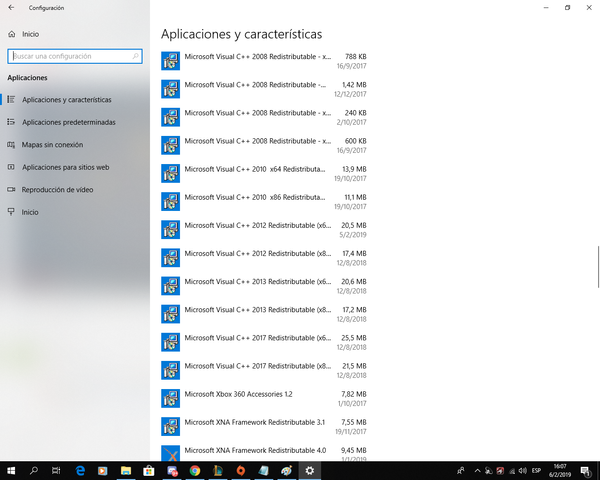Image resolution: width=600 pixels, height=480 pixels.
Task: Select Visual C++ 2017 Redistributable sized 21,5 MB
Action: [x=264, y=370]
